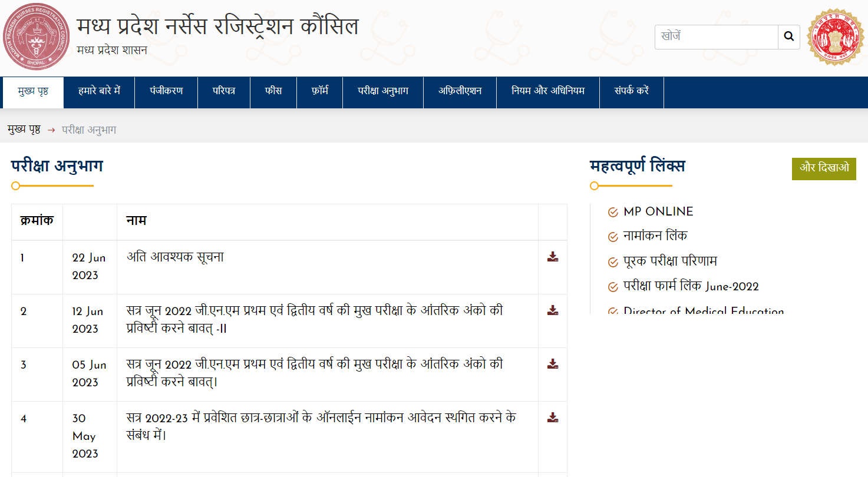Click check icon beside नामांकन लिंक

pyautogui.click(x=613, y=237)
